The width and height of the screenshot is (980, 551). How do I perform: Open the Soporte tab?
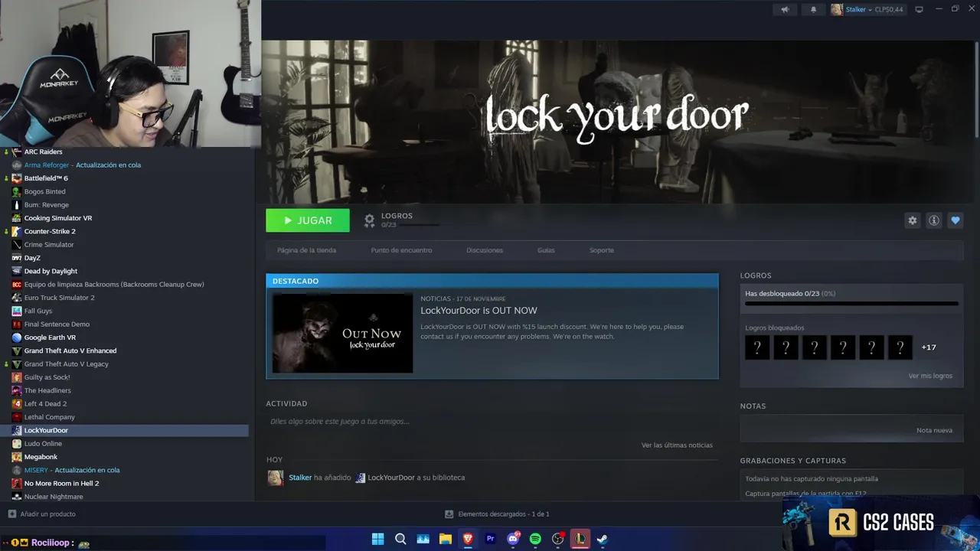coord(602,250)
